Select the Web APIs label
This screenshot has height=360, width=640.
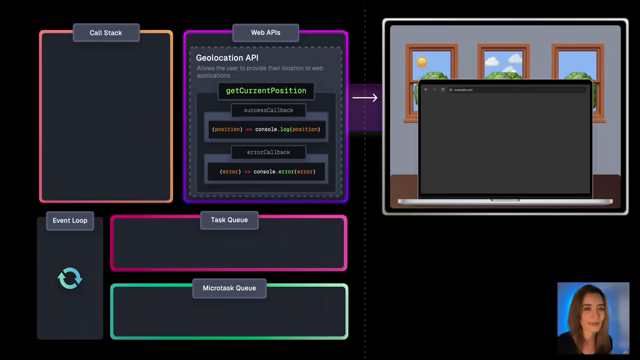pos(266,32)
